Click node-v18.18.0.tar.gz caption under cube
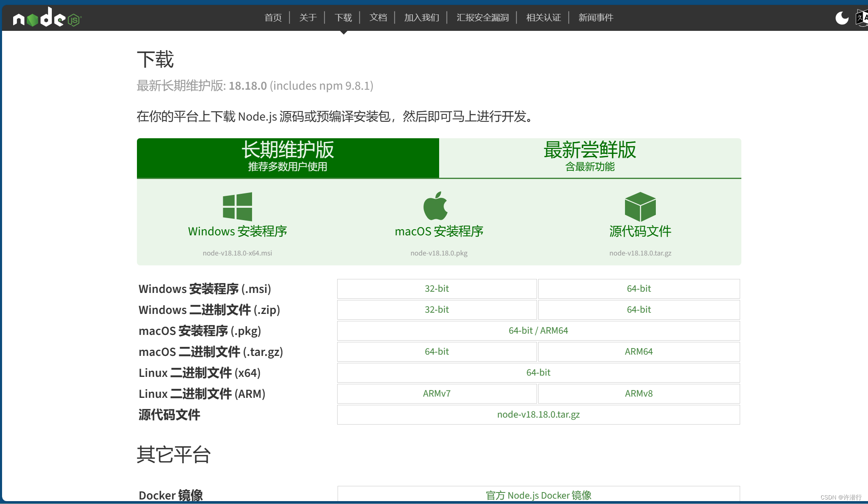868x504 pixels. pyautogui.click(x=640, y=253)
